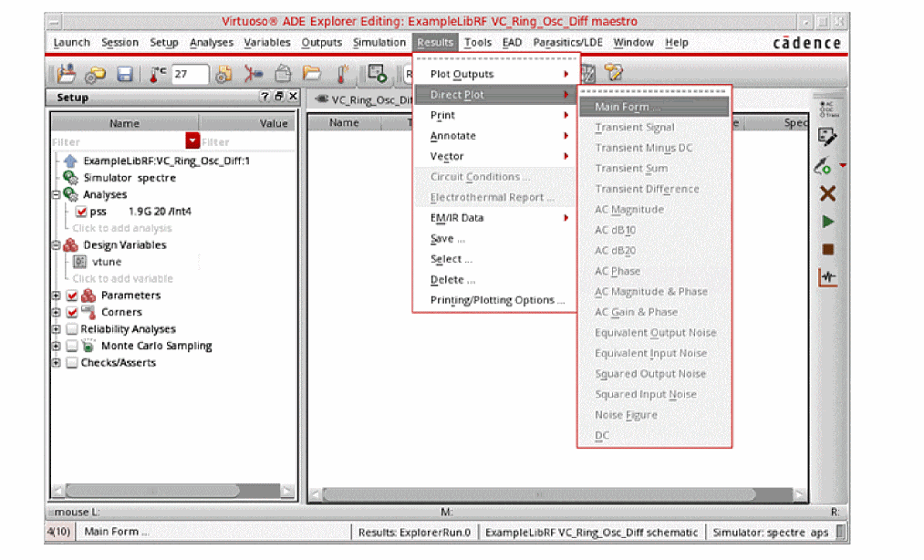Close the Setup panel with its X
924x560 pixels.
coord(293,97)
